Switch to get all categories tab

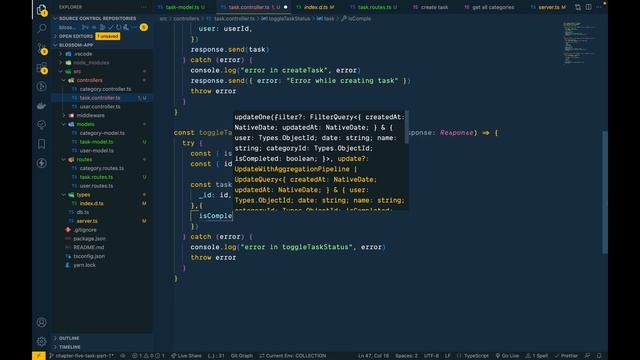489,7
